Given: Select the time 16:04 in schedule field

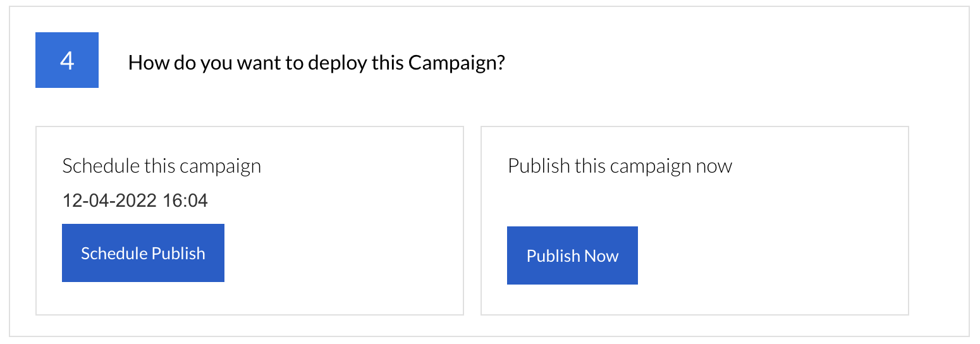Looking at the screenshot, I should (x=185, y=201).
